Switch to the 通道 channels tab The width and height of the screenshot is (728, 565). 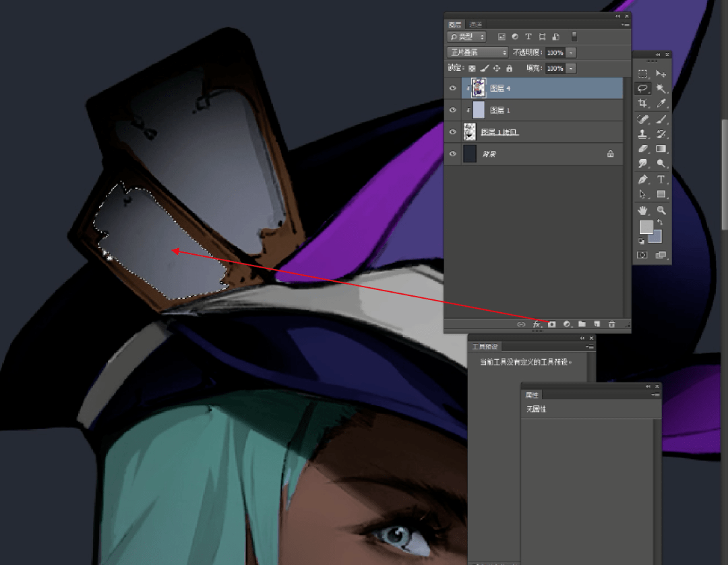point(475,24)
